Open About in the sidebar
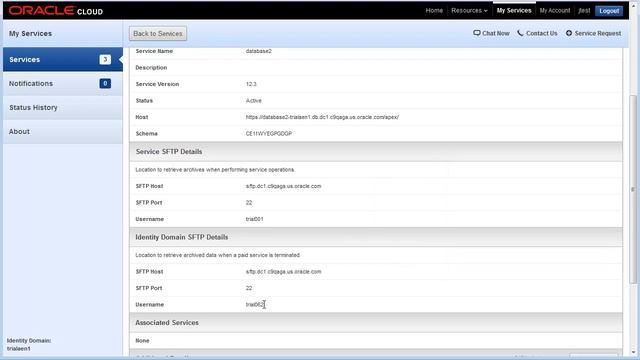Image resolution: width=640 pixels, height=360 pixels. 63,132
